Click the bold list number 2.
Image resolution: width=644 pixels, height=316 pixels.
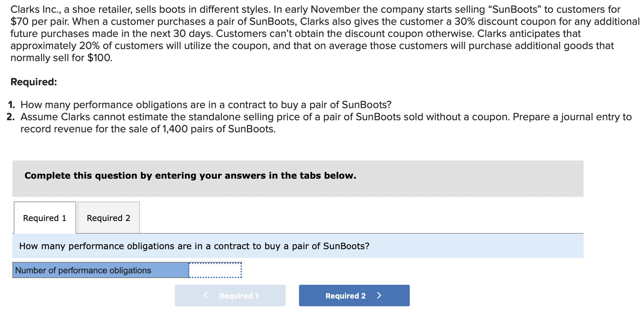click(x=11, y=117)
